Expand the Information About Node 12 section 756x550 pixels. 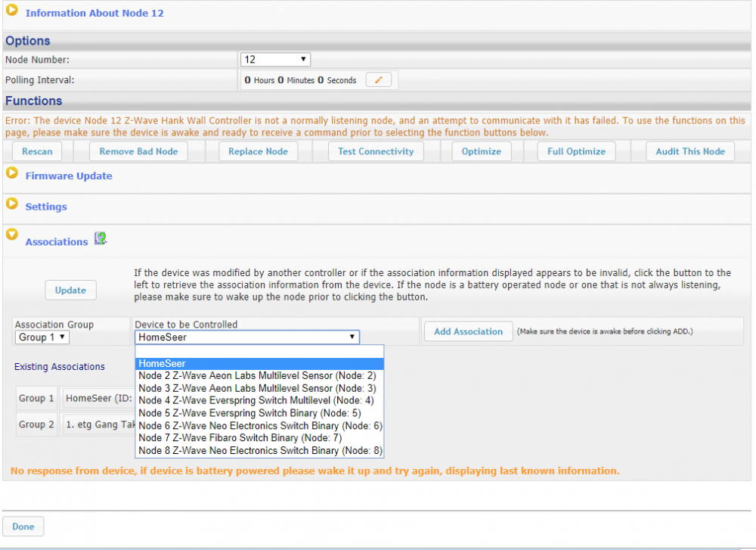(x=12, y=11)
